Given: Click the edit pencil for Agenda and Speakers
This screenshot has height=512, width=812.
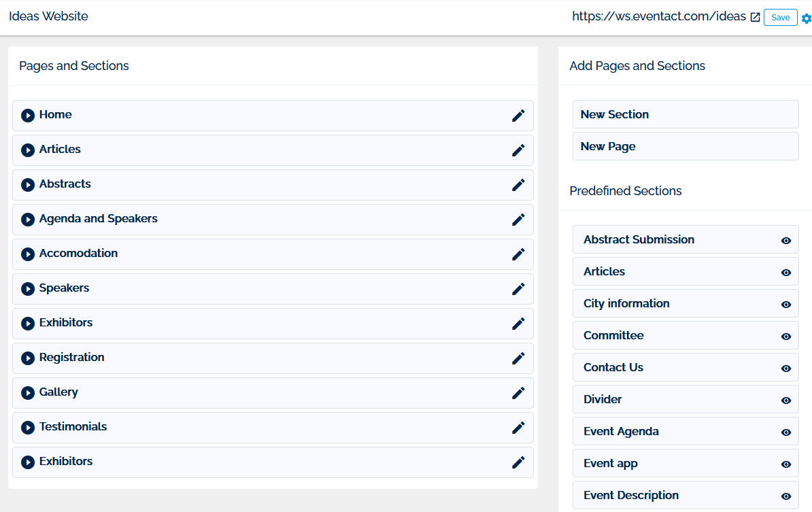Looking at the screenshot, I should click(x=518, y=220).
